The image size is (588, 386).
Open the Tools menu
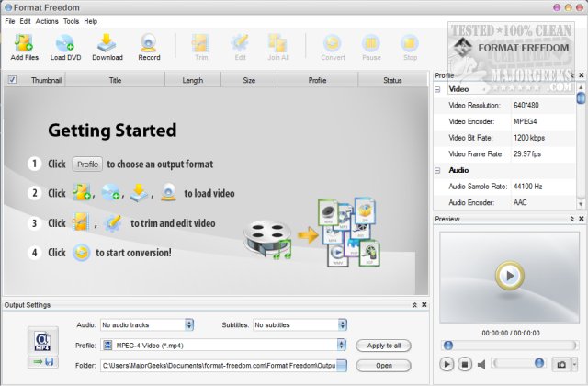pos(72,21)
